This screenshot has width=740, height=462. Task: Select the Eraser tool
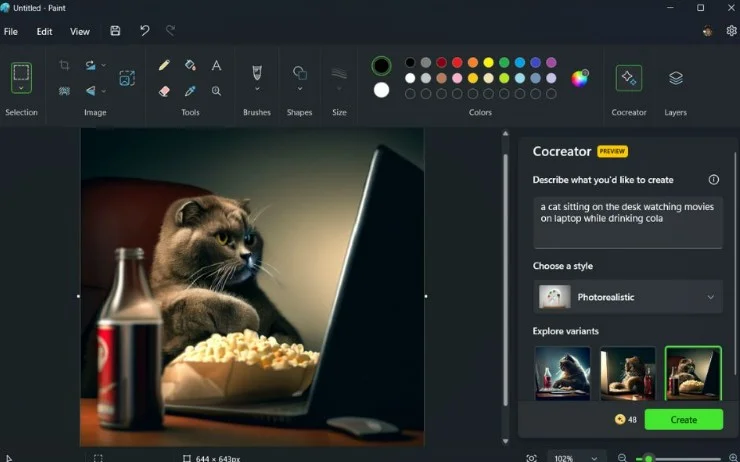pos(164,91)
